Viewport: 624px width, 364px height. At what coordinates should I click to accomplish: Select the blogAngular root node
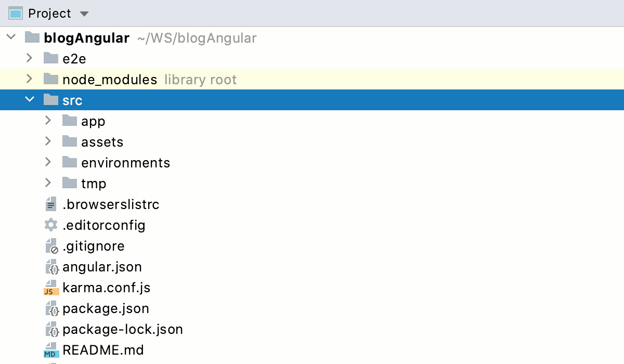pos(87,37)
